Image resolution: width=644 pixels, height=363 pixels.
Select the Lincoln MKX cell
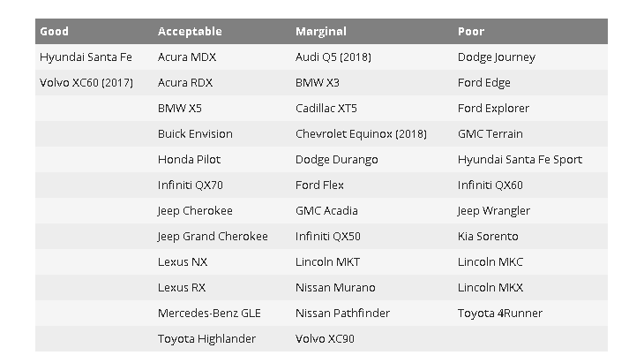[x=490, y=287]
